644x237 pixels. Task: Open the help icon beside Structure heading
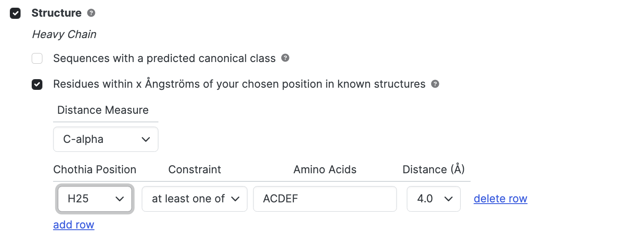[x=91, y=13]
